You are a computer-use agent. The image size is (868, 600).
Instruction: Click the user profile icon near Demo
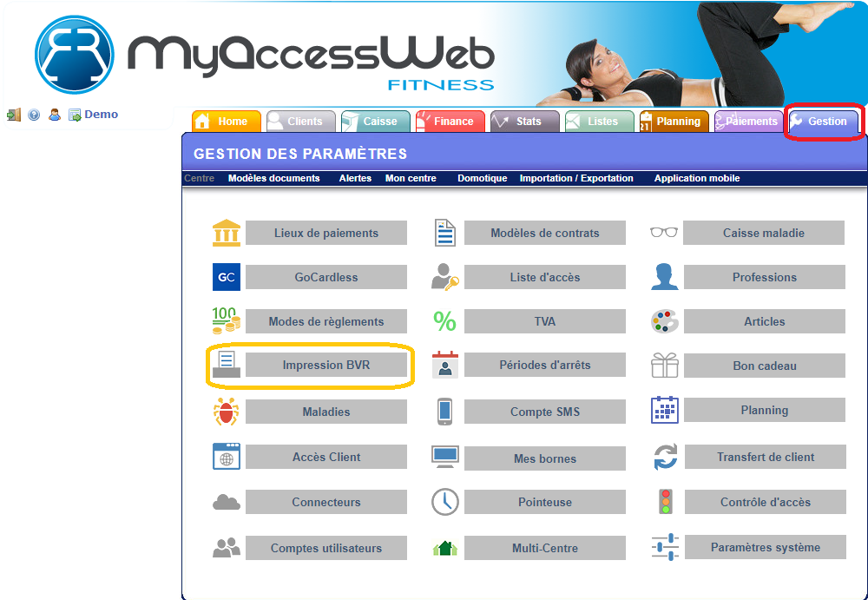coord(54,115)
